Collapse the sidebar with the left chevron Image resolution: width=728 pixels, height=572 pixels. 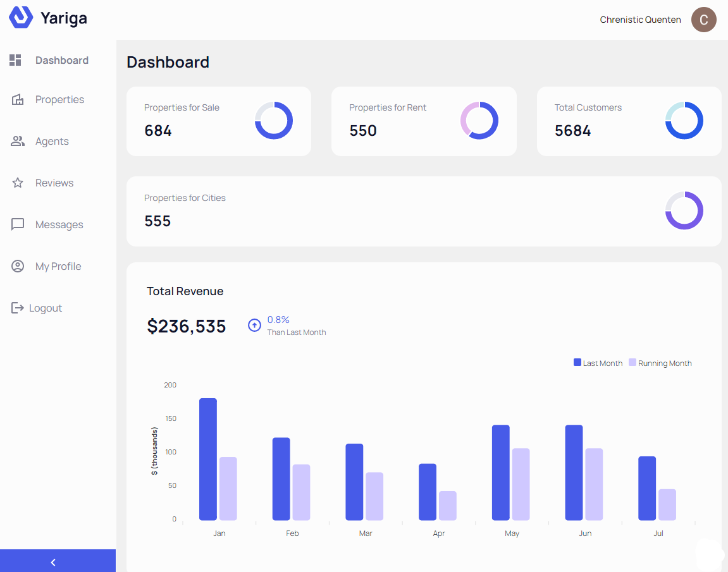click(x=53, y=562)
